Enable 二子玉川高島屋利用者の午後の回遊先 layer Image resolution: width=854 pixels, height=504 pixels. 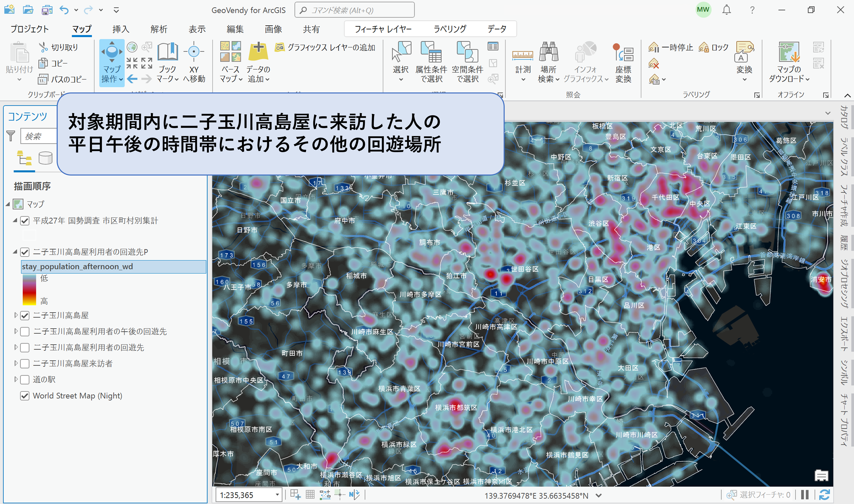coord(24,331)
